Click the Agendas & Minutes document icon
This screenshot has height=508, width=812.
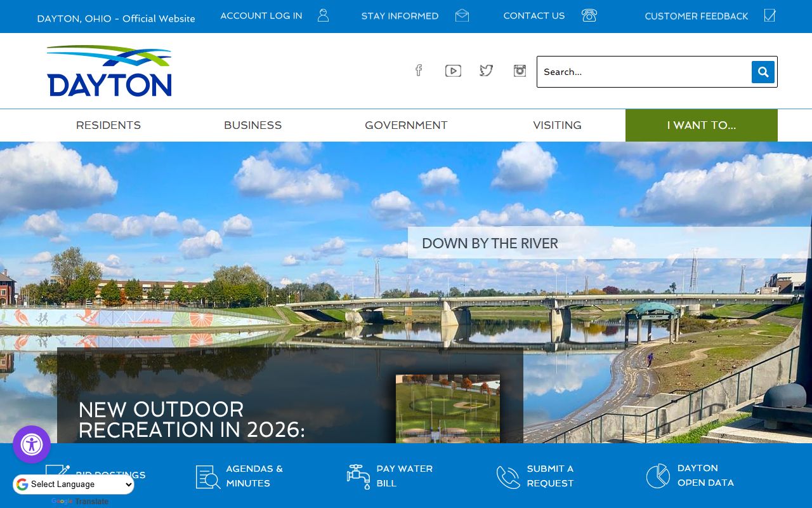tap(208, 476)
